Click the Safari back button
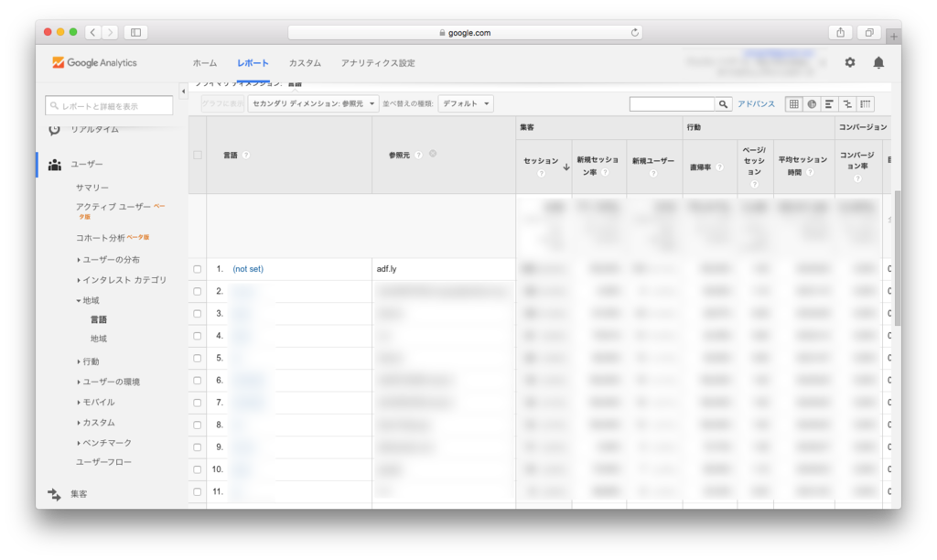 pyautogui.click(x=92, y=32)
